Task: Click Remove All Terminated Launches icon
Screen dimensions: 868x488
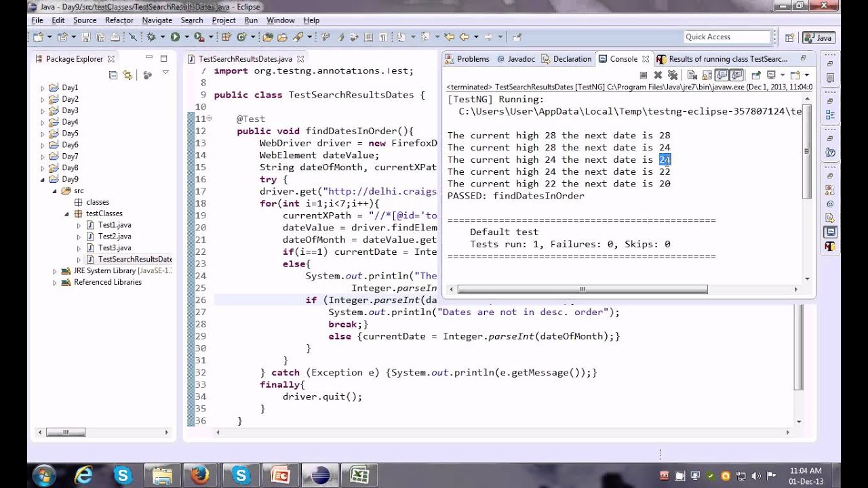Action: click(673, 75)
